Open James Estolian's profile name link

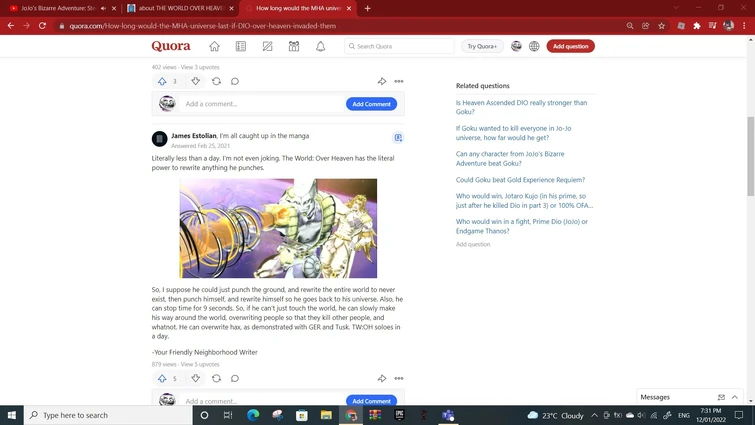click(x=194, y=136)
